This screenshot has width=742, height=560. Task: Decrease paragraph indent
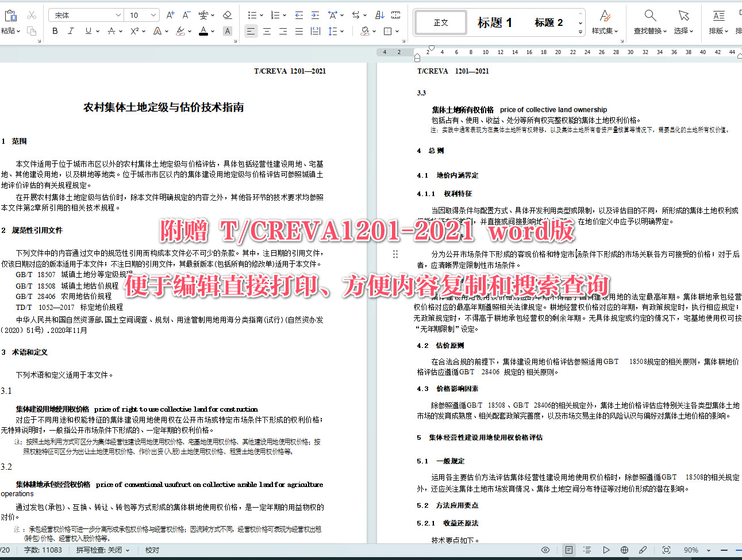pos(299,15)
